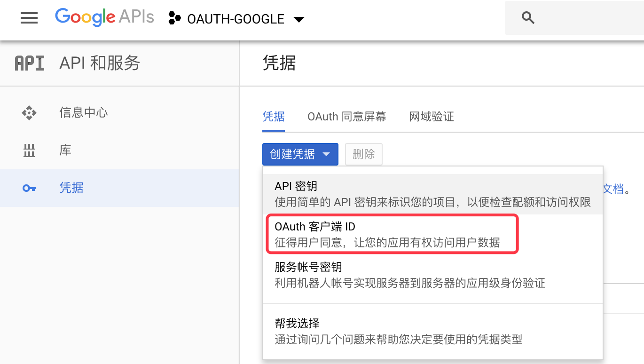Click the 凭据 page title
This screenshot has height=364, width=644.
(x=279, y=63)
